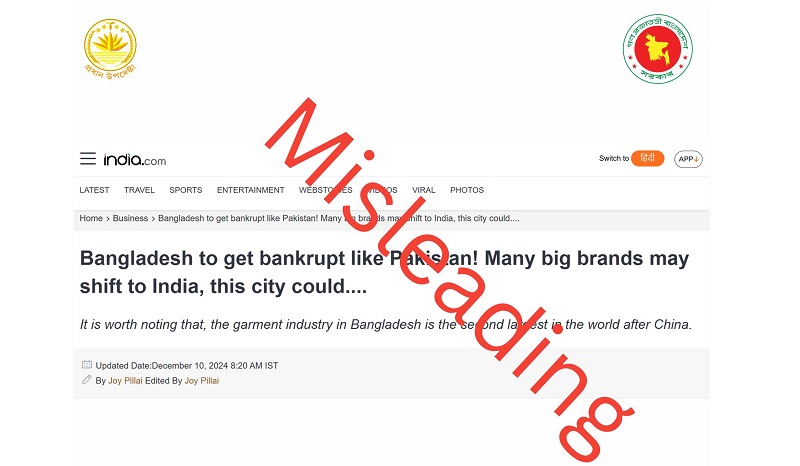Select the ENTERTAINMENT menu item
The width and height of the screenshot is (800, 466).
pos(251,190)
